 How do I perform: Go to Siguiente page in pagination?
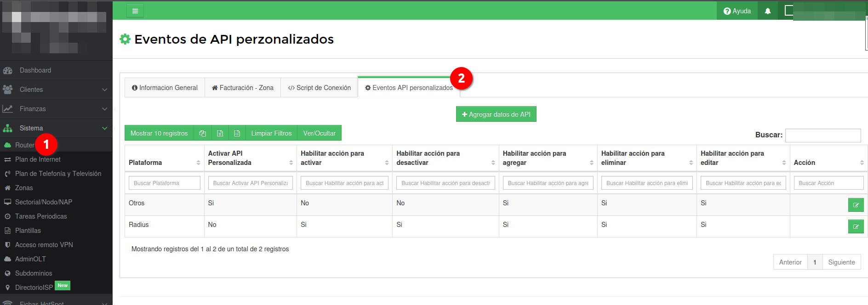(x=841, y=262)
